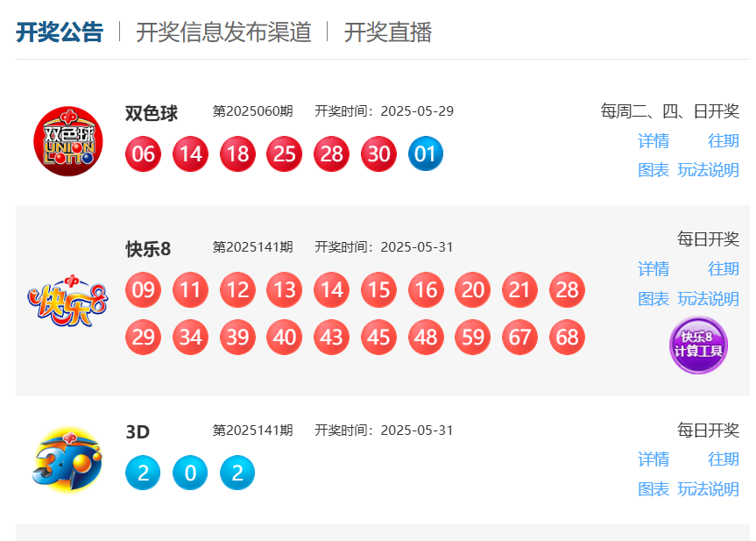Click 快乐8 ball number 16
The image size is (756, 541).
[x=426, y=290]
